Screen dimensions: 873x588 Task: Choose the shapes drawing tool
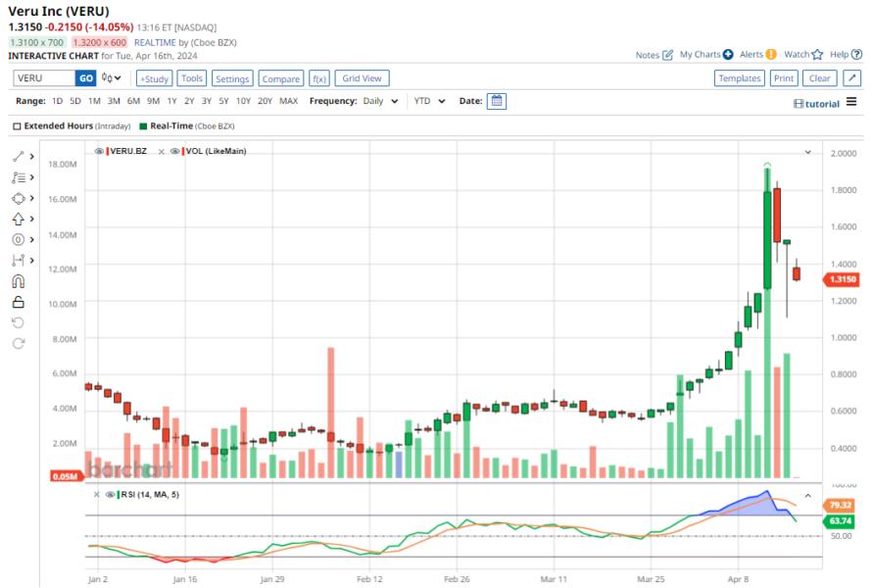tap(19, 198)
